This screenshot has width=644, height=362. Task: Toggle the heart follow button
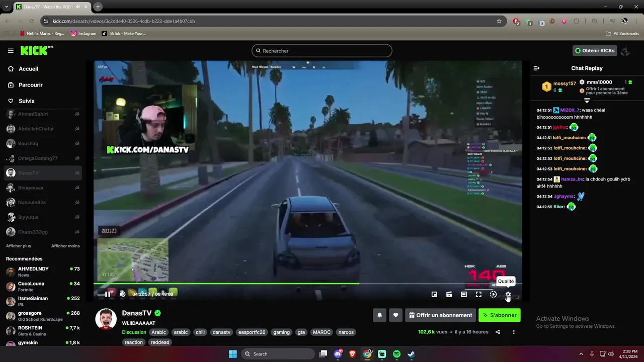[x=396, y=315]
